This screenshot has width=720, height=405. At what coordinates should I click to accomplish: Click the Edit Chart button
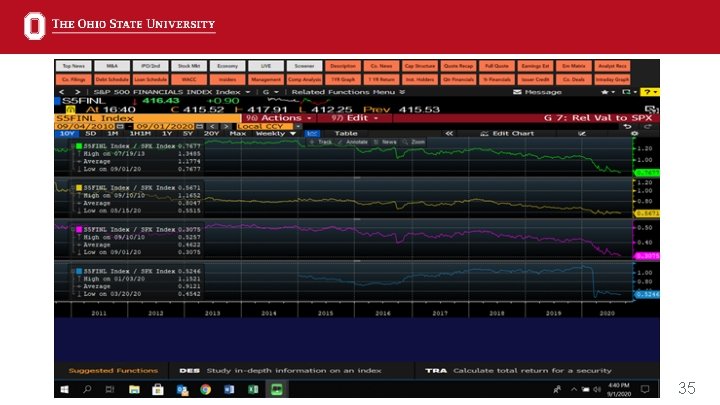[507, 134]
